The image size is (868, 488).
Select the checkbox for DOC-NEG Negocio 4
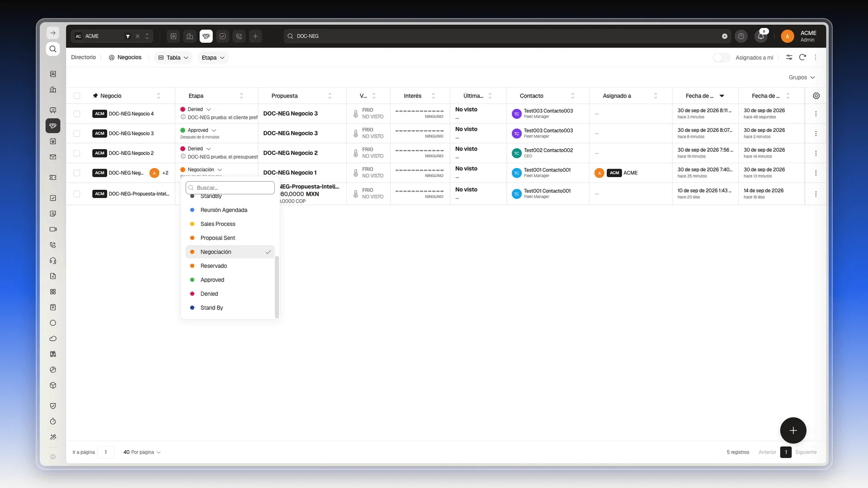click(x=77, y=114)
